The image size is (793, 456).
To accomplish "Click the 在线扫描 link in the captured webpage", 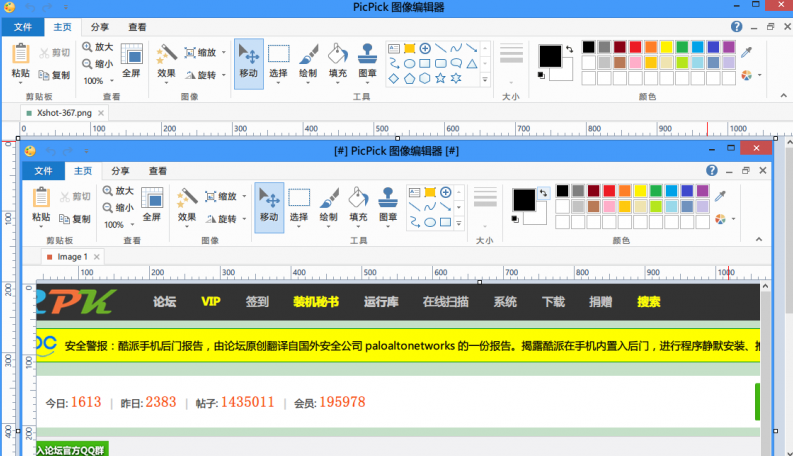I will (446, 302).
